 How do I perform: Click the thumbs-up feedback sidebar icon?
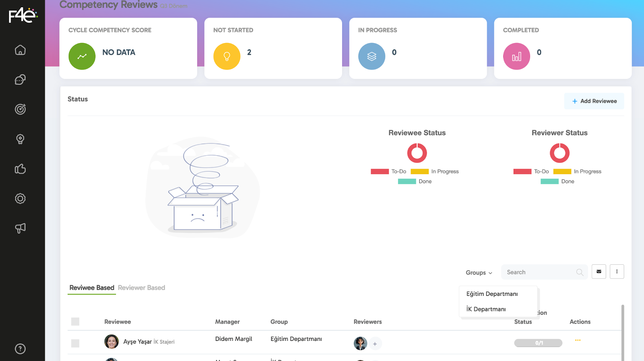click(20, 169)
